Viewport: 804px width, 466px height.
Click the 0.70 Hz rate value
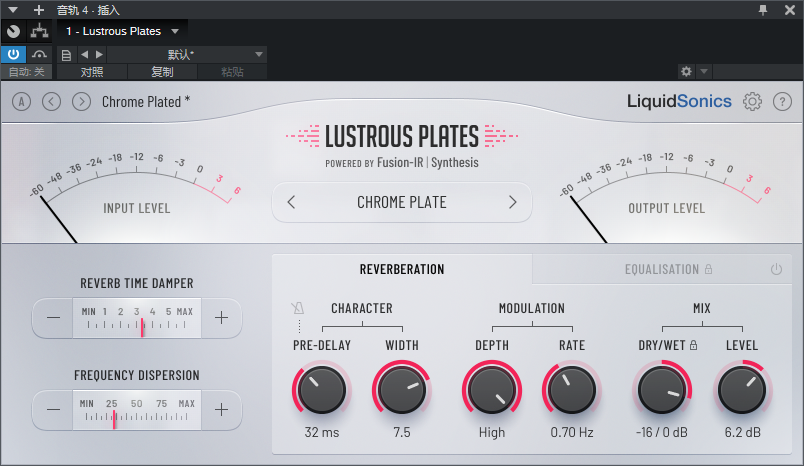[x=572, y=432]
